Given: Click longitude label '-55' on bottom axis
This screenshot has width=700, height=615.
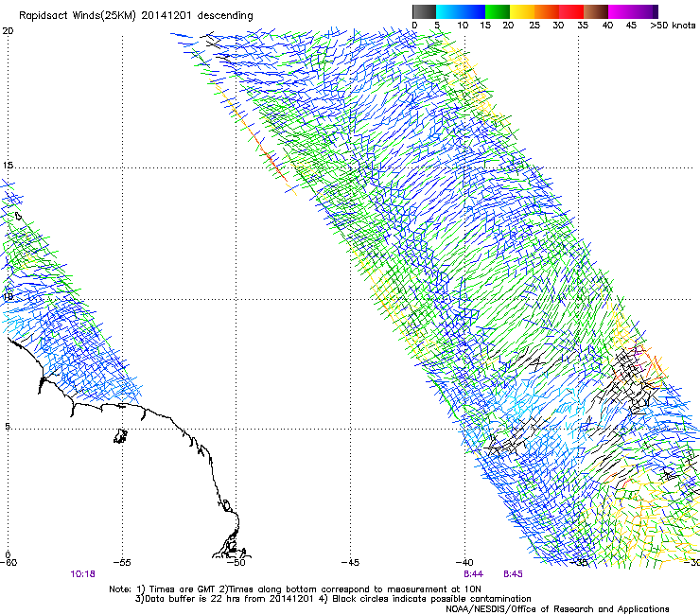Looking at the screenshot, I should [x=122, y=563].
